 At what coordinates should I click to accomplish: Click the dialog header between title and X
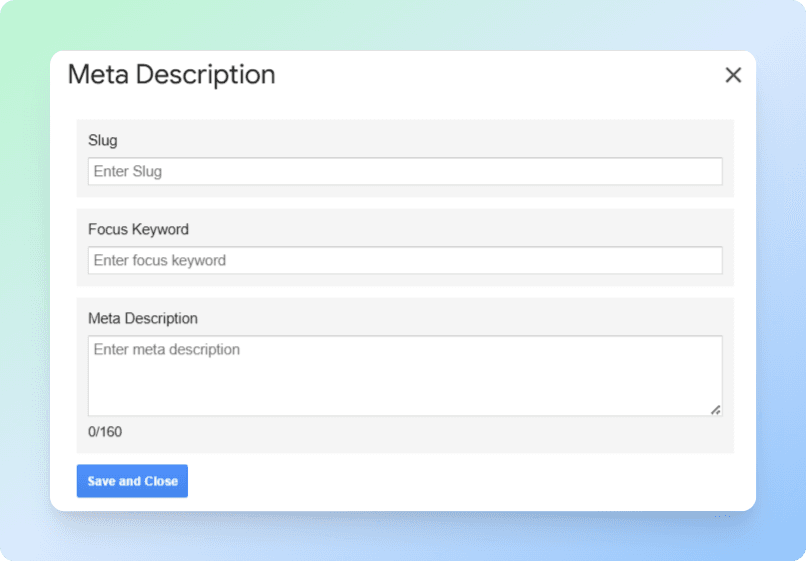500,75
